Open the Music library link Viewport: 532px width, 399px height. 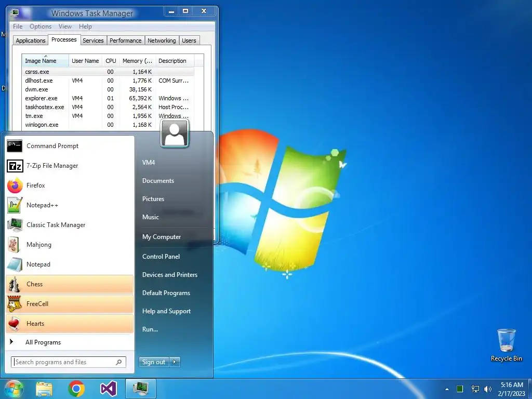150,217
